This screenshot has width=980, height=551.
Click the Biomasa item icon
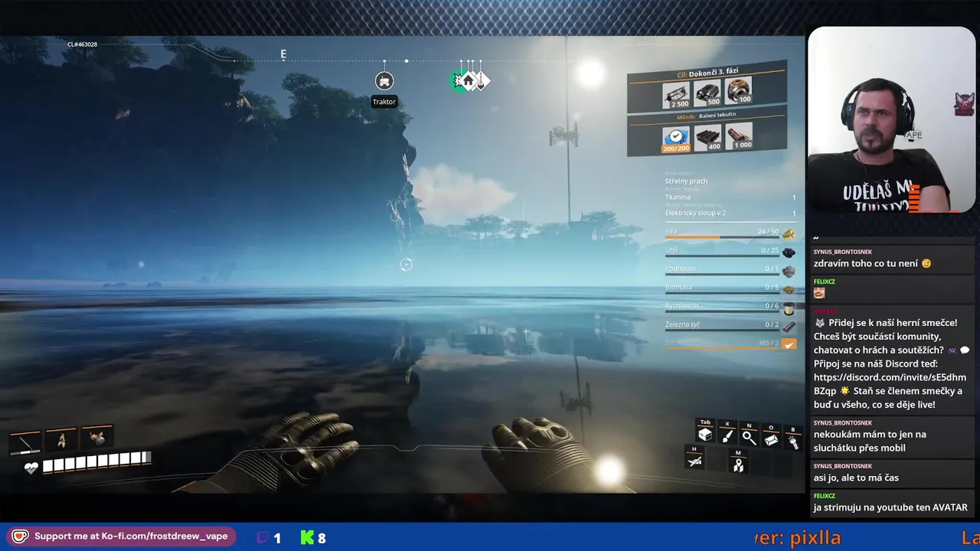click(x=789, y=289)
